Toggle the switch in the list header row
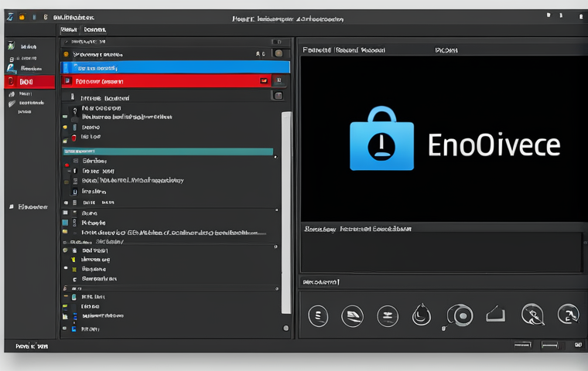 click(x=277, y=42)
